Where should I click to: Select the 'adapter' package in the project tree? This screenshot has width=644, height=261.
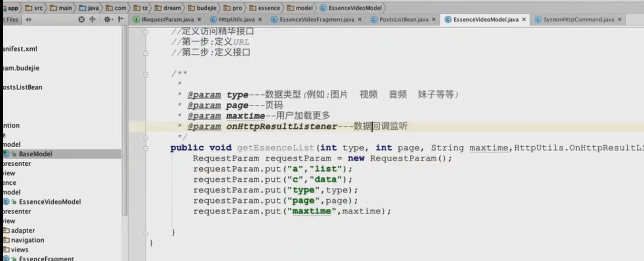tap(23, 230)
